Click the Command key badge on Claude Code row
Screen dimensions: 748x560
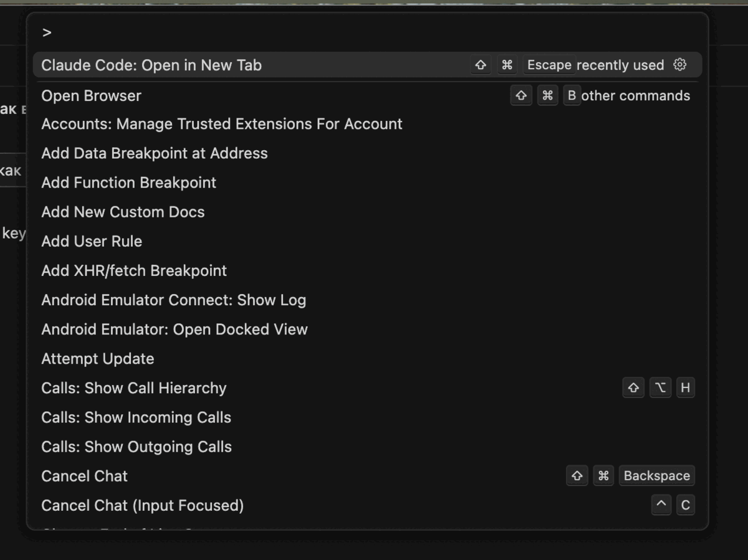[x=507, y=65]
